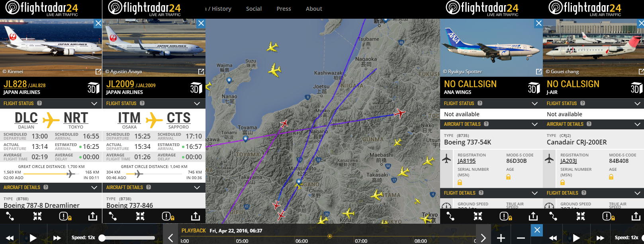Open 3D view for flight JL828
Viewport: 644px width, 244px height.
click(93, 88)
